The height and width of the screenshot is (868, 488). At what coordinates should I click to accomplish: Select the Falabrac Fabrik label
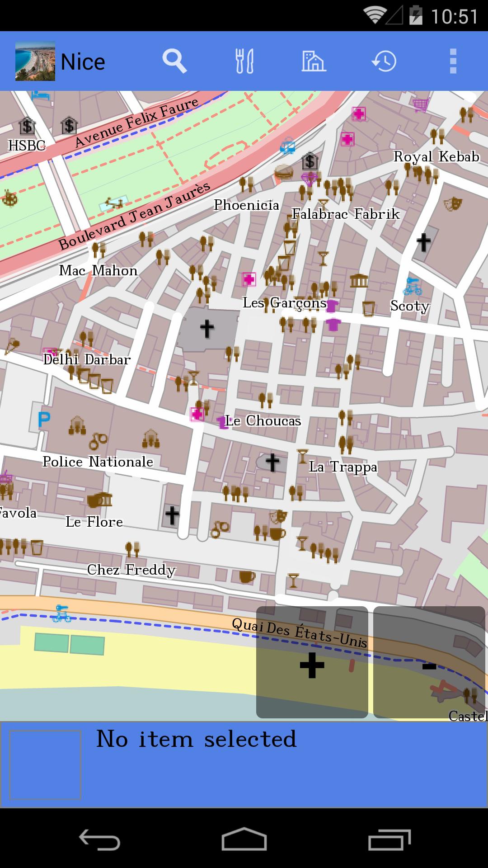(346, 213)
